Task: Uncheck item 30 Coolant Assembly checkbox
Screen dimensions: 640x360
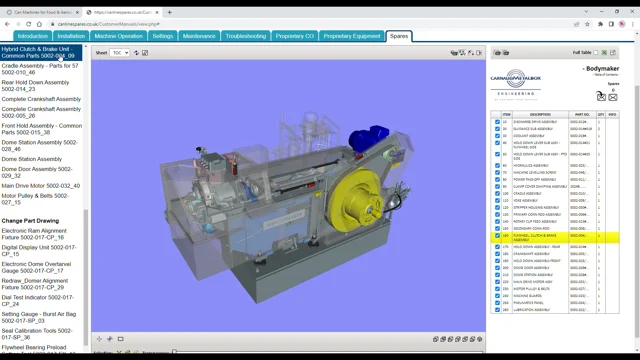Action: [497, 136]
